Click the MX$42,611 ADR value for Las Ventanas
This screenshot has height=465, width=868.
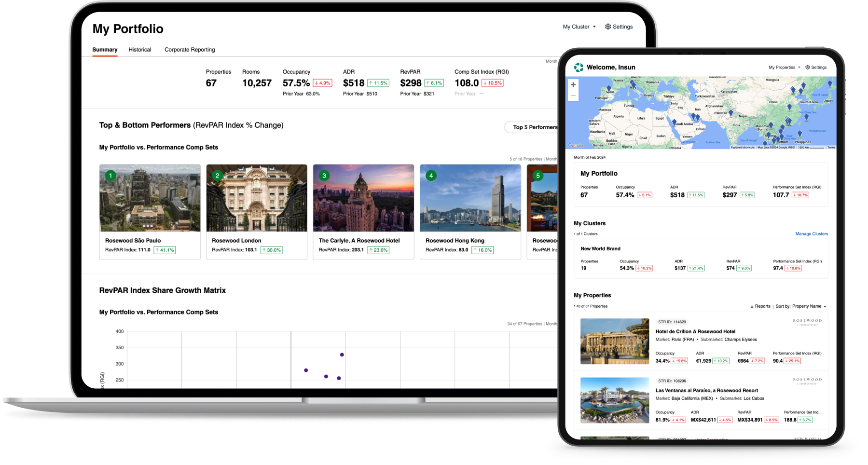tap(703, 420)
